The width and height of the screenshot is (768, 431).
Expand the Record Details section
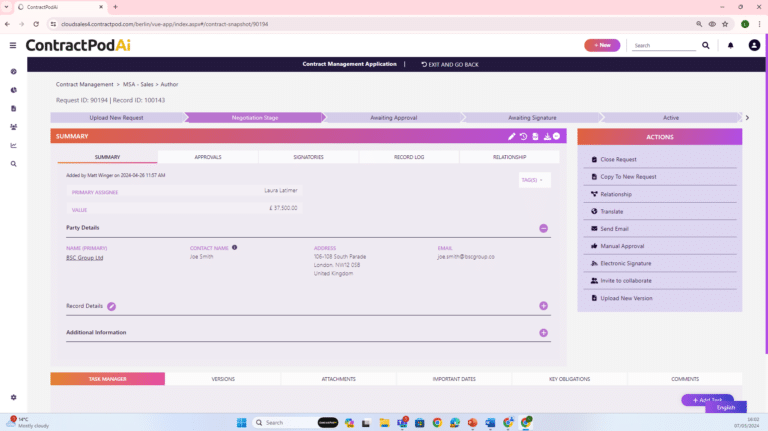(543, 306)
